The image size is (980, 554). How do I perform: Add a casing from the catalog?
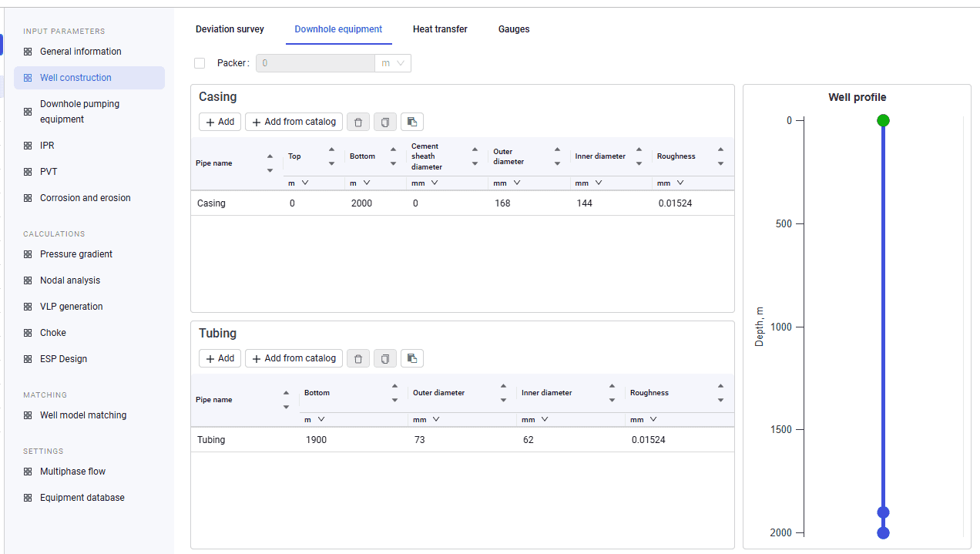click(294, 122)
